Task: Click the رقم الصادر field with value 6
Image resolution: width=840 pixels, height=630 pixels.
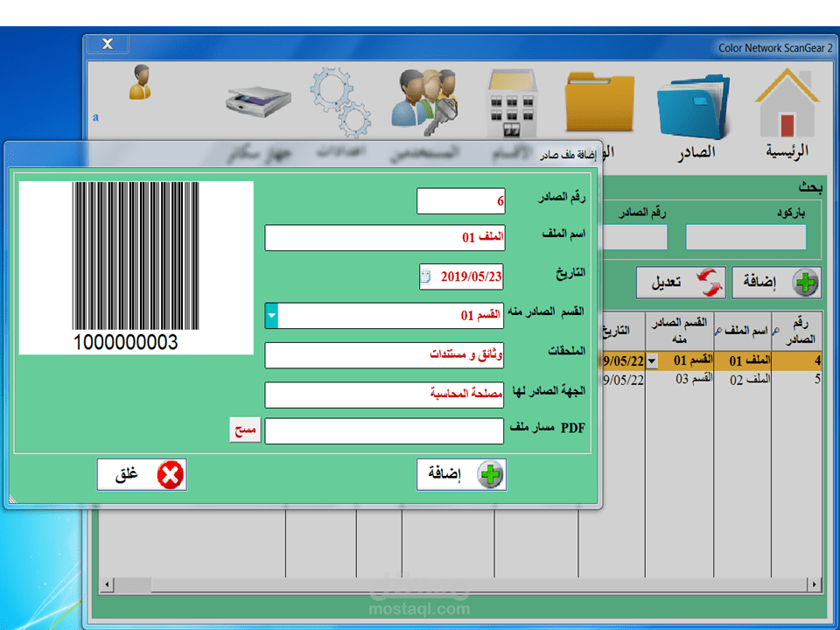Action: (461, 201)
